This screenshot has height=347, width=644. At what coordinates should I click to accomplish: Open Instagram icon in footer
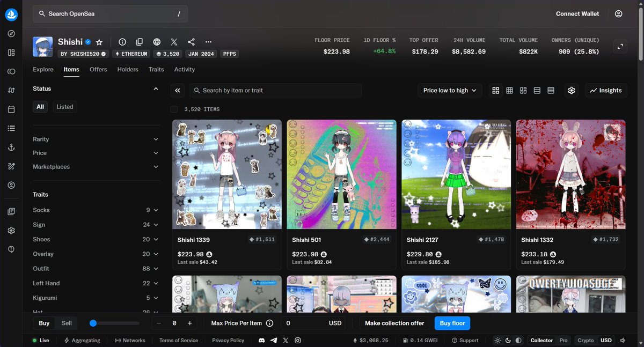pos(298,341)
